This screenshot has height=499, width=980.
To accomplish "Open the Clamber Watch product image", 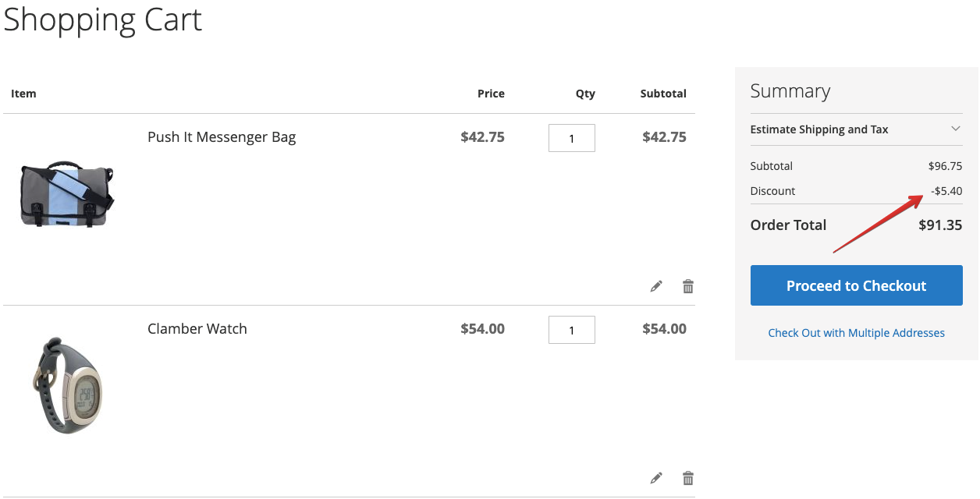I will [67, 385].
